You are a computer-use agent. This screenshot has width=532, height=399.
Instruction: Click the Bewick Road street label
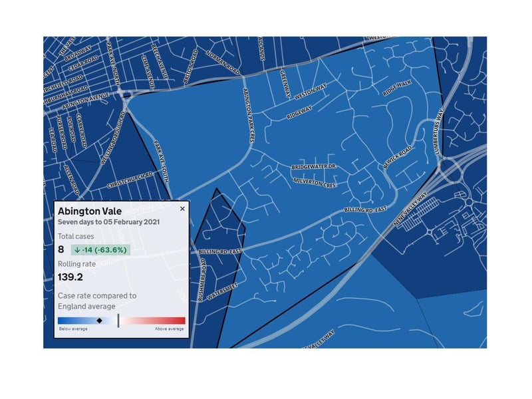pos(397,157)
